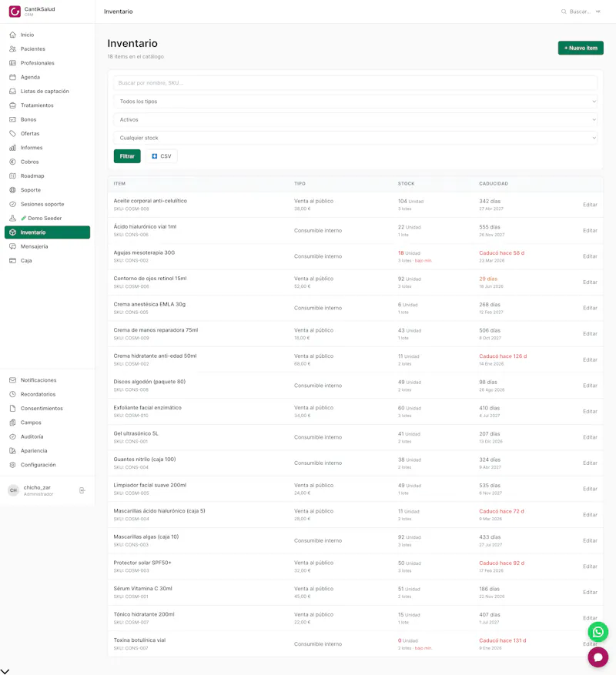The height and width of the screenshot is (675, 616).
Task: Open Notificaciones envelope icon
Action: (x=12, y=380)
